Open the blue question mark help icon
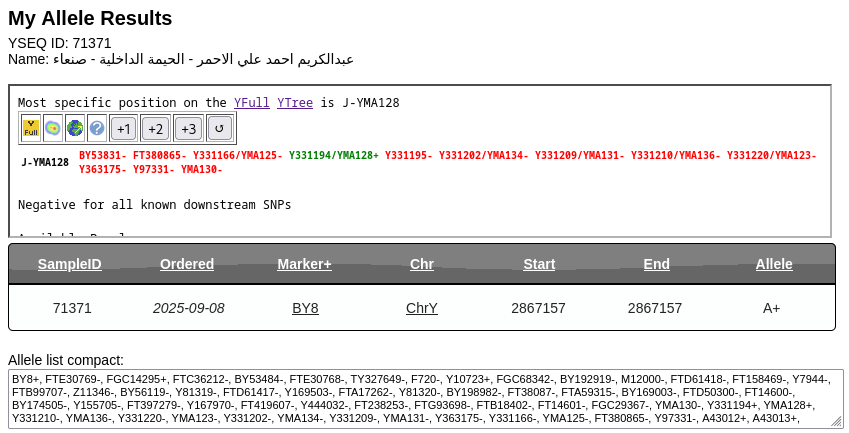 click(97, 128)
